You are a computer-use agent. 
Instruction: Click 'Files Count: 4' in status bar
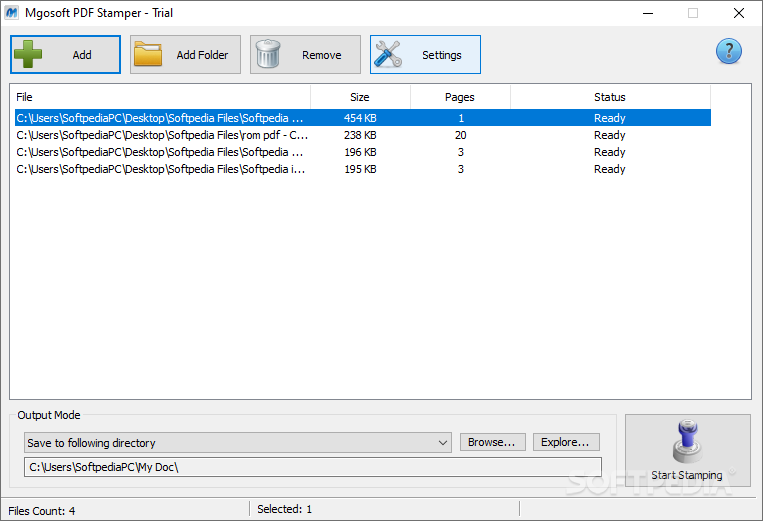(x=42, y=511)
